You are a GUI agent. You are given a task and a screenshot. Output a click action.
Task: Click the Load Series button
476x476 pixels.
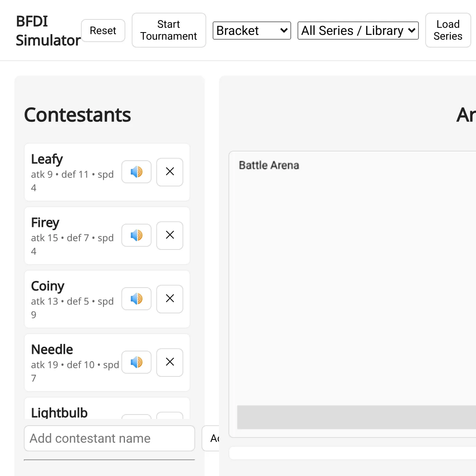[448, 30]
